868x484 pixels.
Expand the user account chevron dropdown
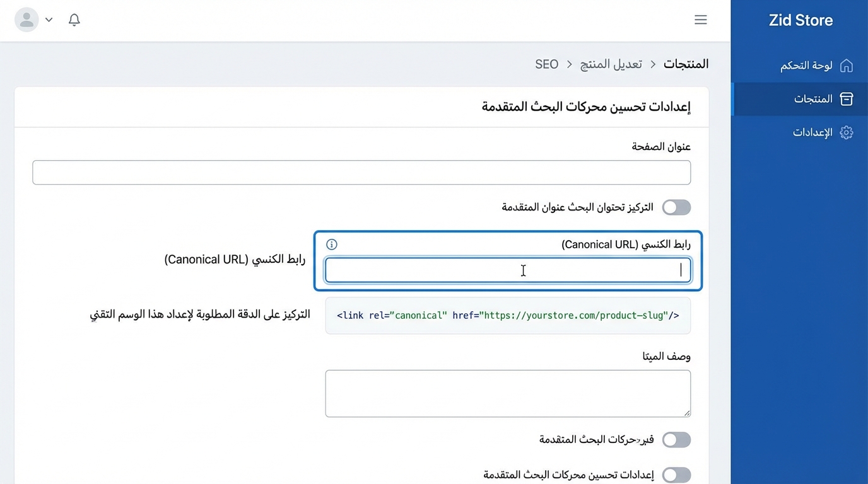click(49, 20)
